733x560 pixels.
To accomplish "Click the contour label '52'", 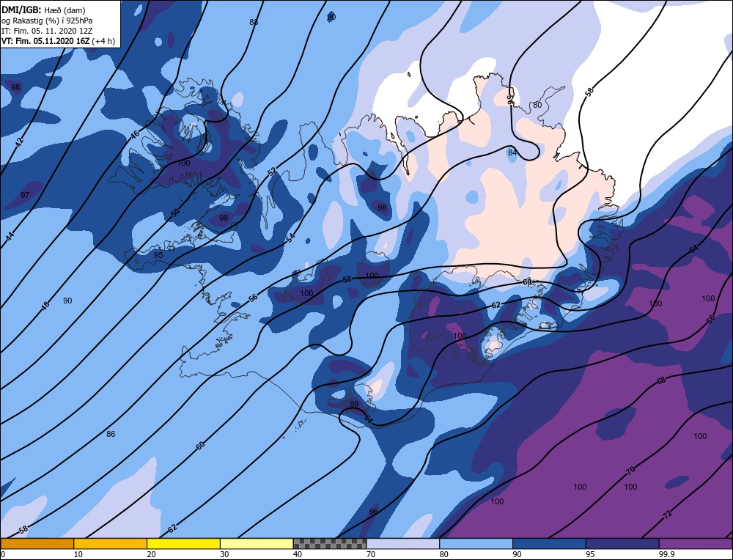I will click(x=272, y=172).
